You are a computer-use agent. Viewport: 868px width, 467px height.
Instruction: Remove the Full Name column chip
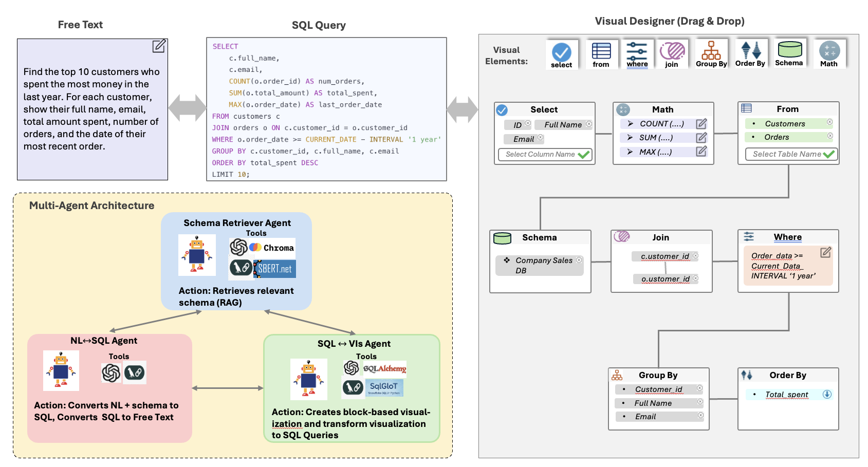[x=589, y=124]
